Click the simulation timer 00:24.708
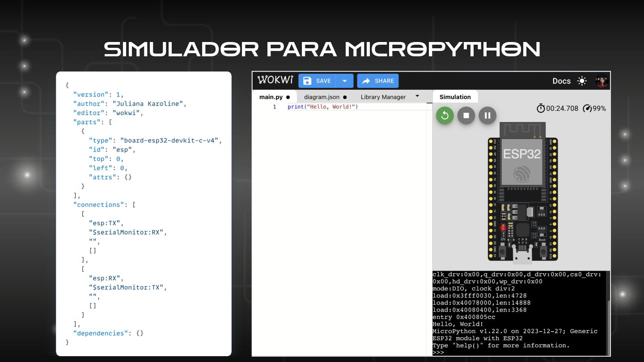 tap(557, 108)
